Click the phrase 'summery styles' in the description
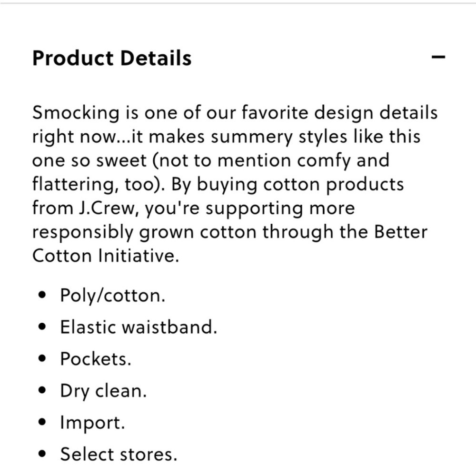This screenshot has width=476, height=476. tap(279, 137)
